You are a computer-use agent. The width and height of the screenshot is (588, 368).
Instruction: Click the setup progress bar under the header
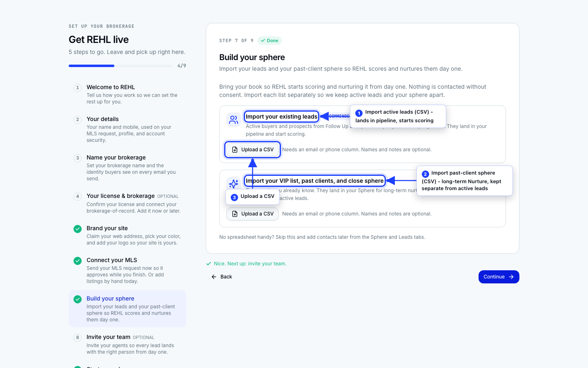coord(120,66)
